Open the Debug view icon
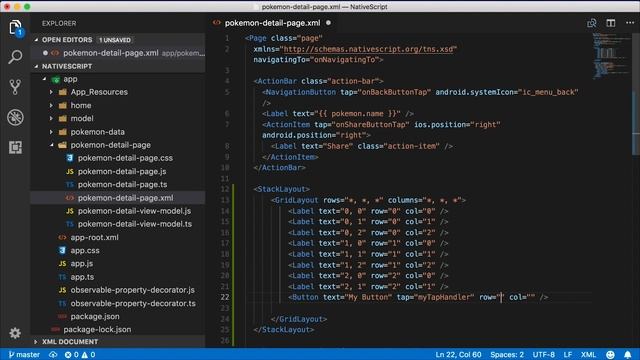 click(15, 117)
